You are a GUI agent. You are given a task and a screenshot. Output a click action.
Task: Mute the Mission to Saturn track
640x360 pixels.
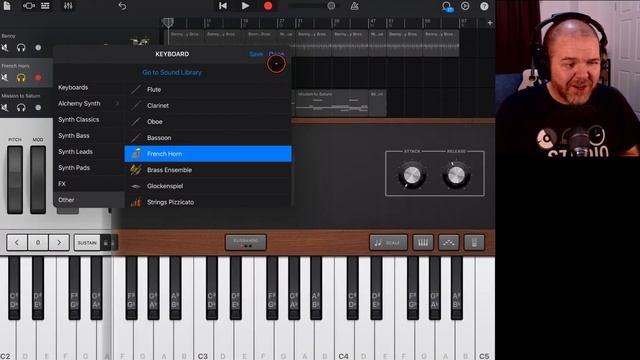4,107
